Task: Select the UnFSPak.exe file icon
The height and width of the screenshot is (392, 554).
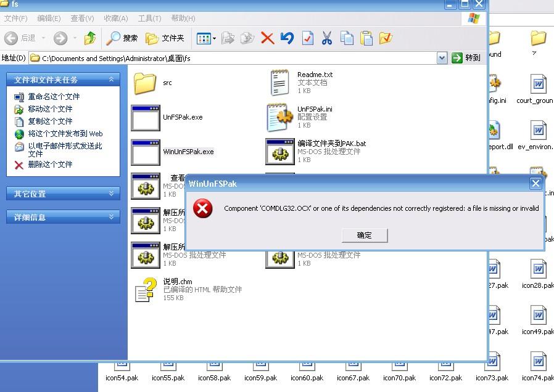Action: 146,118
